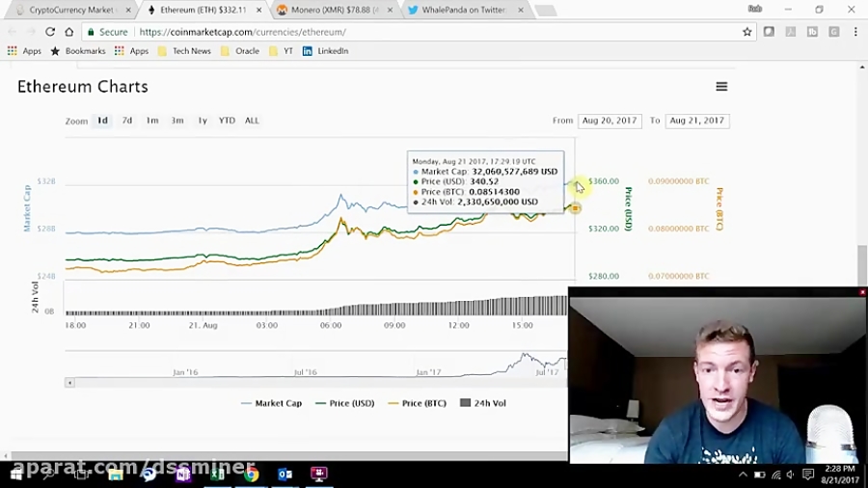The width and height of the screenshot is (868, 488).
Task: Open a new browser tab
Action: 545,11
